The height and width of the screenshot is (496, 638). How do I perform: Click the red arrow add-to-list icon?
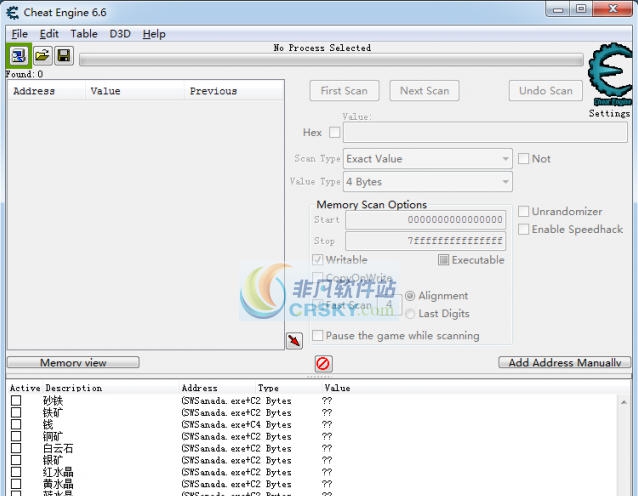[x=294, y=341]
